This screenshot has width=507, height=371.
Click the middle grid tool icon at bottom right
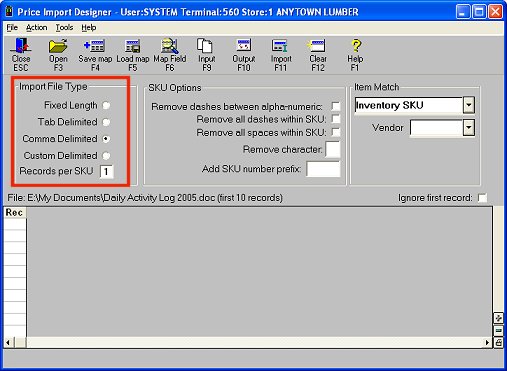click(498, 330)
